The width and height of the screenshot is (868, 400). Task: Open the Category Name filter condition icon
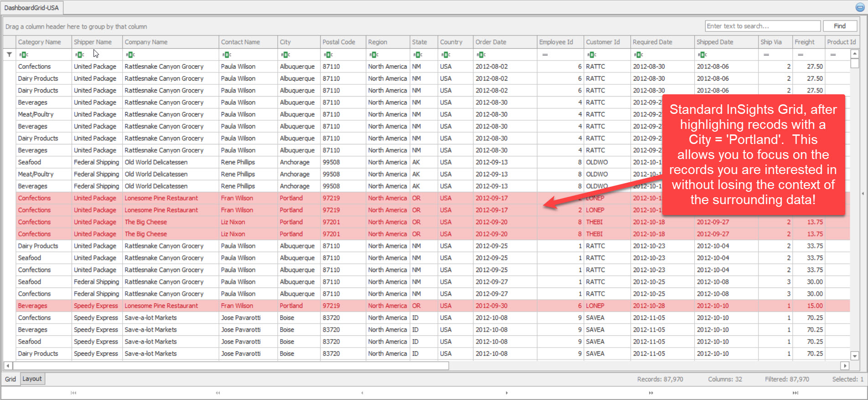pos(24,55)
